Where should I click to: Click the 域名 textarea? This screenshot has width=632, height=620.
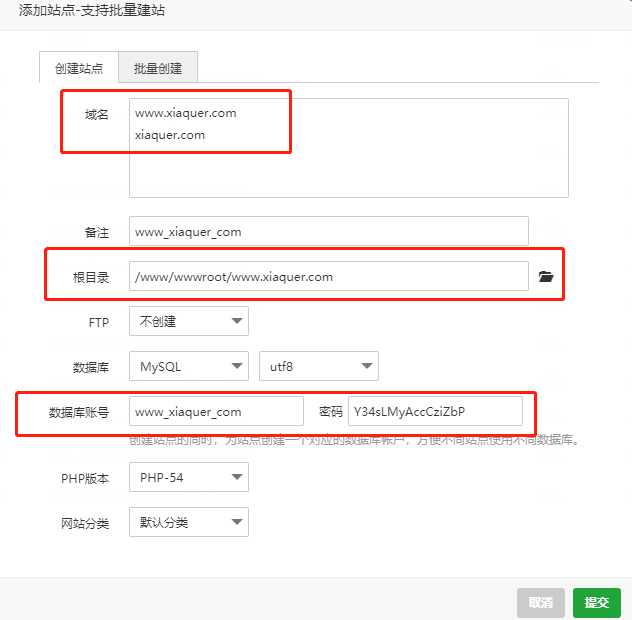tap(349, 148)
